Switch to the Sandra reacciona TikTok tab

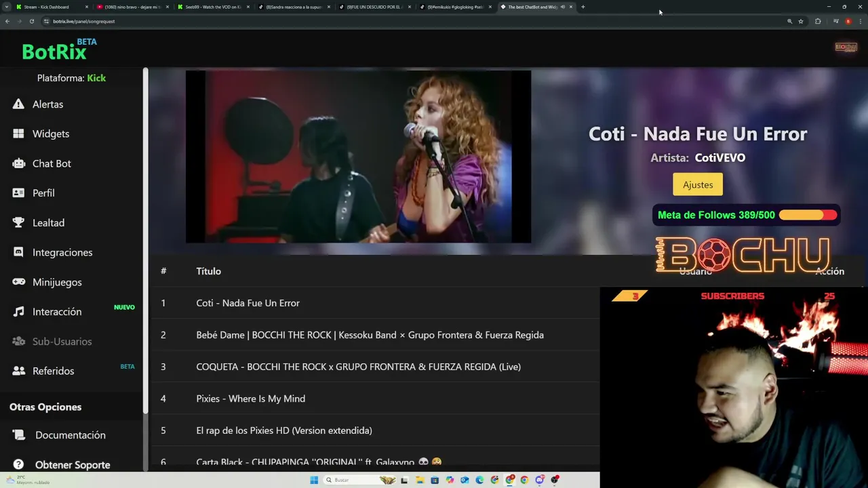(x=293, y=7)
